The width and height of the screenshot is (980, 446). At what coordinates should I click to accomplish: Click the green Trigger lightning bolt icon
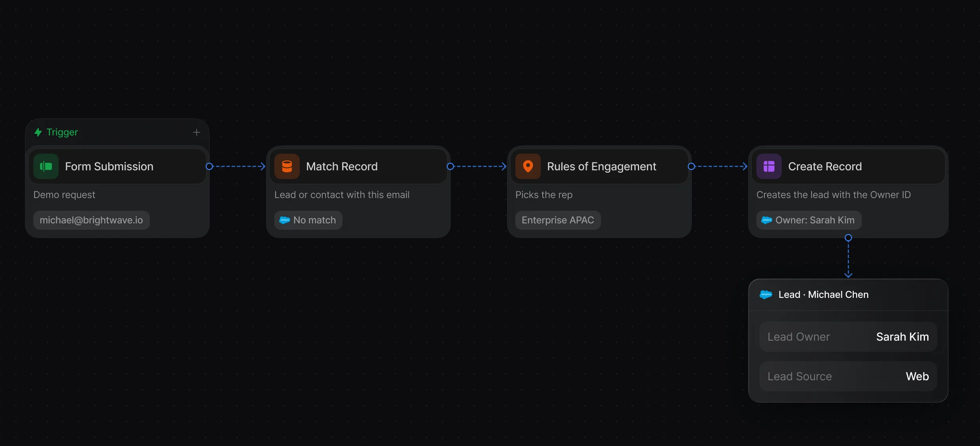pyautogui.click(x=38, y=132)
